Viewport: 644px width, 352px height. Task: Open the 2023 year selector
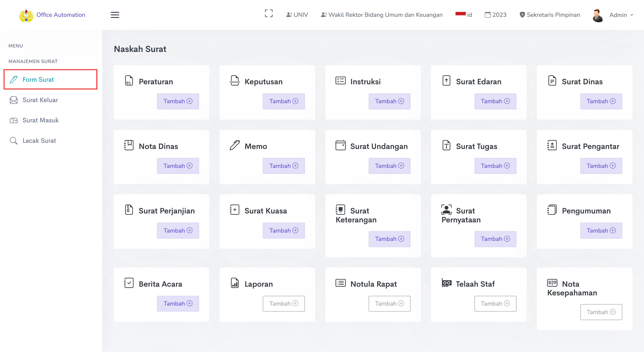click(496, 15)
